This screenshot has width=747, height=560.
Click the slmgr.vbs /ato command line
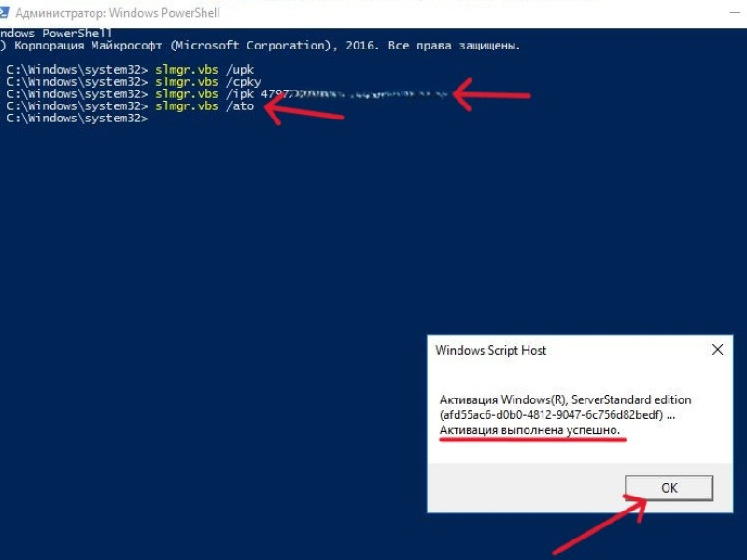coord(130,105)
